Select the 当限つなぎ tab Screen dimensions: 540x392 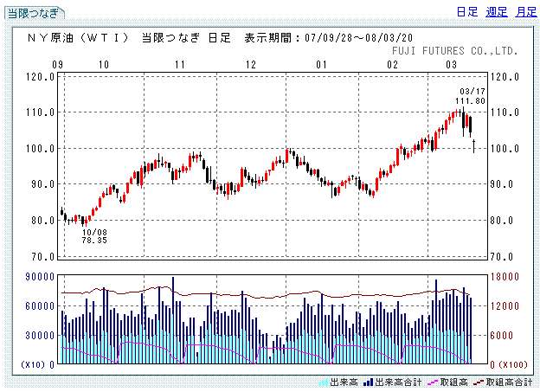34,13
